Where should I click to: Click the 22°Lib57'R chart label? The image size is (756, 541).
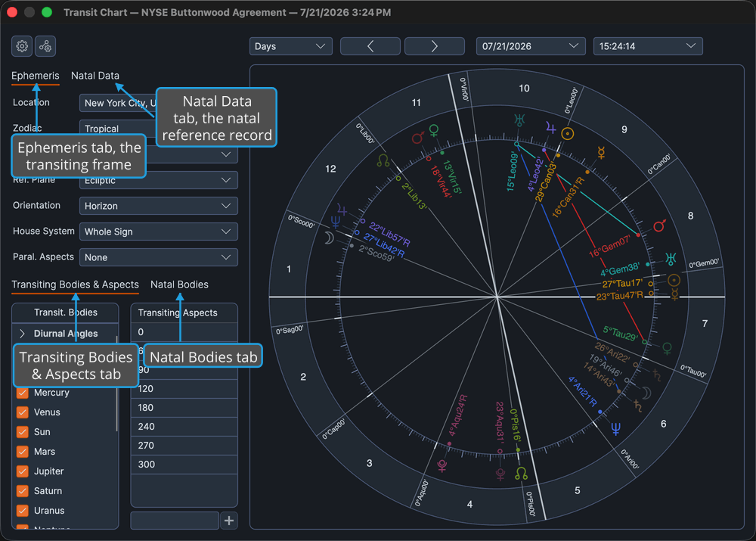[x=389, y=234]
